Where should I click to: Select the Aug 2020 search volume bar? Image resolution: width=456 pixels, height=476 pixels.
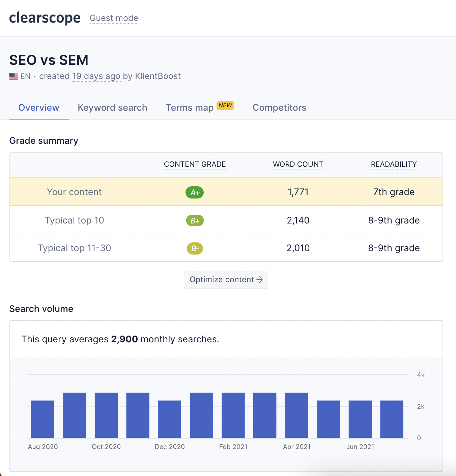click(42, 419)
